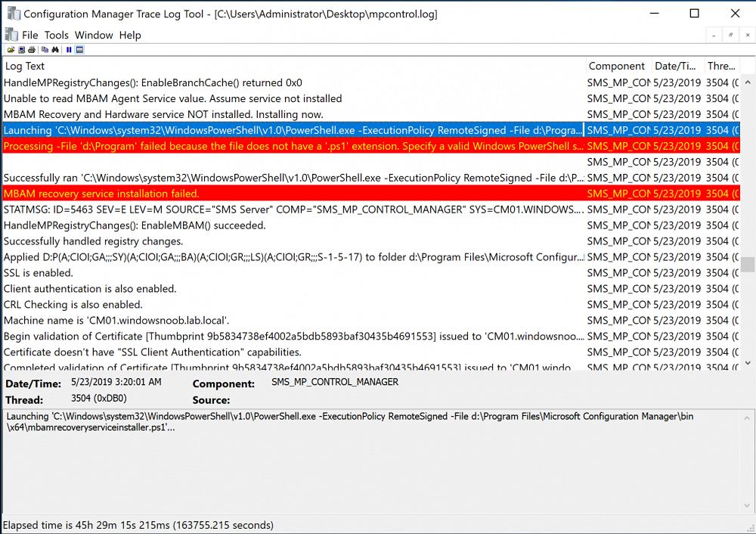
Task: Select the red 'Processing -File d:\Program failed' line
Action: pos(371,146)
